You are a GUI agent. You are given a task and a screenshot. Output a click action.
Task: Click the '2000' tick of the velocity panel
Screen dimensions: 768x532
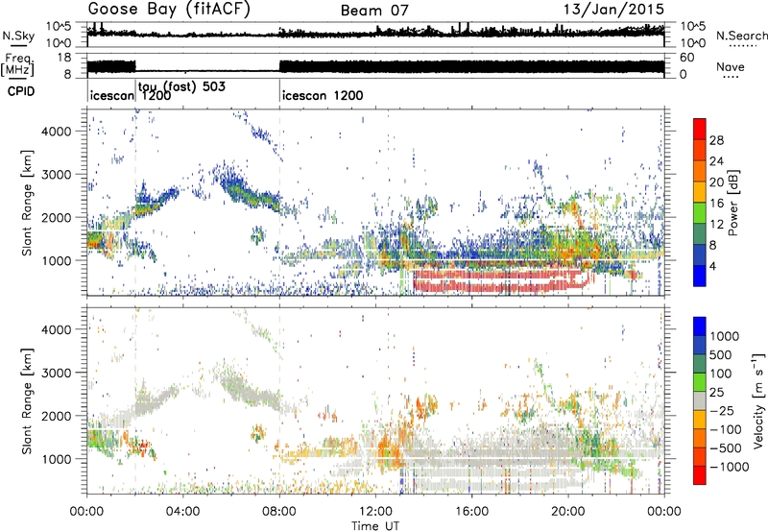[58, 416]
